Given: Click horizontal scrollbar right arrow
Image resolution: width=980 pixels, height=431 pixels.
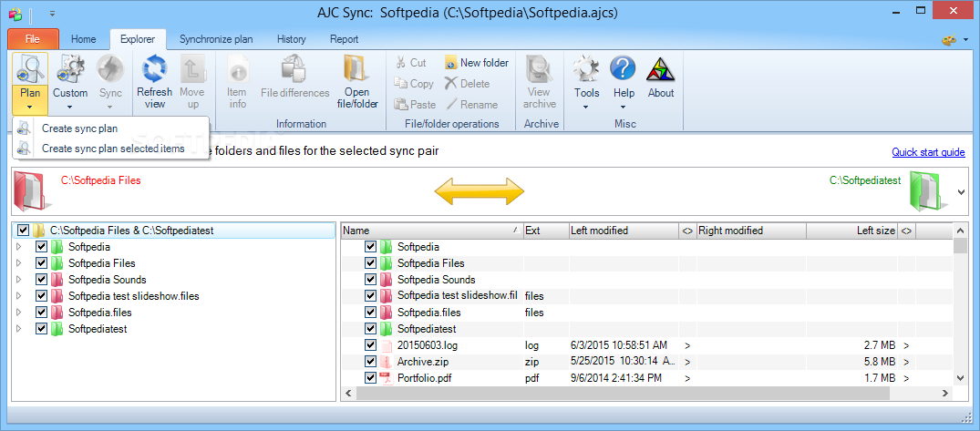Looking at the screenshot, I should [945, 393].
